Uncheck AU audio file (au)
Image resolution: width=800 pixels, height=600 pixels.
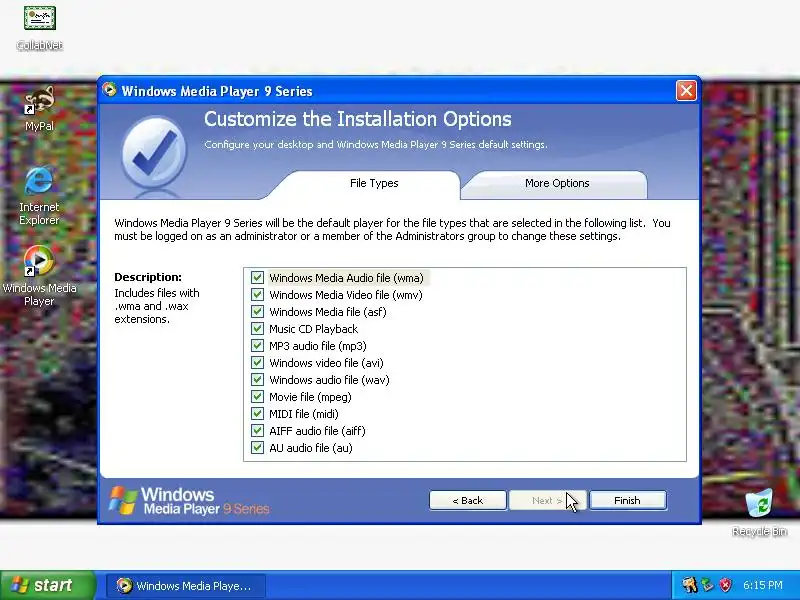pos(257,448)
